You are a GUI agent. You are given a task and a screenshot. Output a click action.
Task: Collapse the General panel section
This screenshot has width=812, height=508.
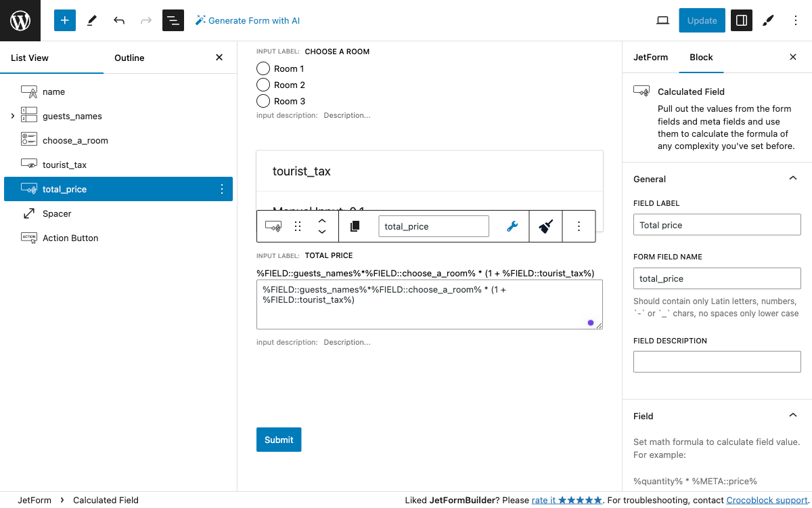[793, 179]
